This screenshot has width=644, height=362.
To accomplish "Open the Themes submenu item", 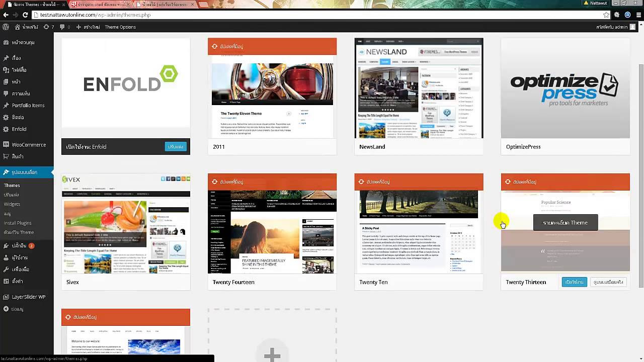I will point(12,185).
